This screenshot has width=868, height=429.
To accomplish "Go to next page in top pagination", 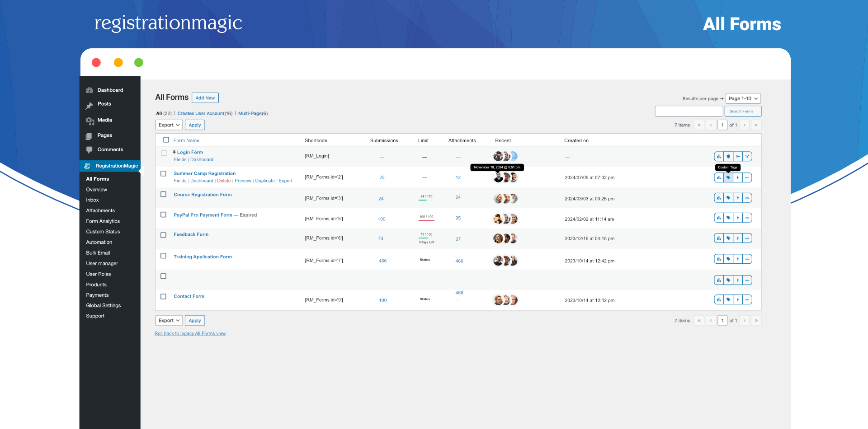I will click(x=745, y=125).
